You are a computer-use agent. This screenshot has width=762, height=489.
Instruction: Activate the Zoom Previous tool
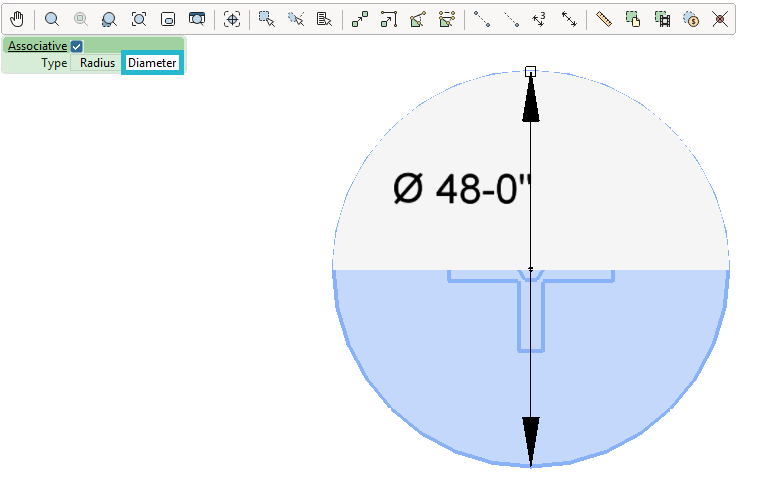coord(109,19)
